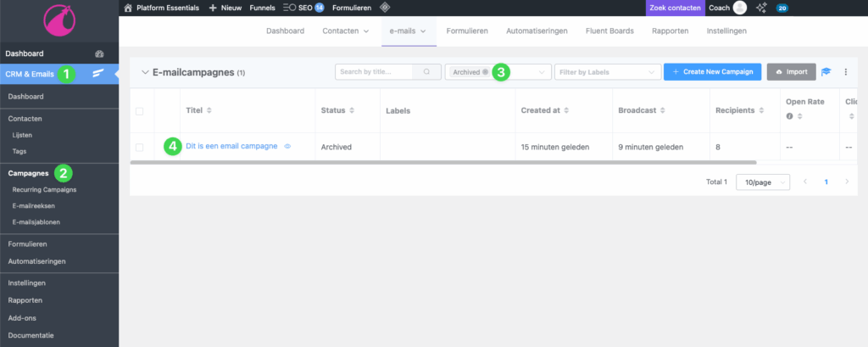Open the 10/page pagination dropdown
Viewport: 868px width, 347px height.
tap(762, 182)
